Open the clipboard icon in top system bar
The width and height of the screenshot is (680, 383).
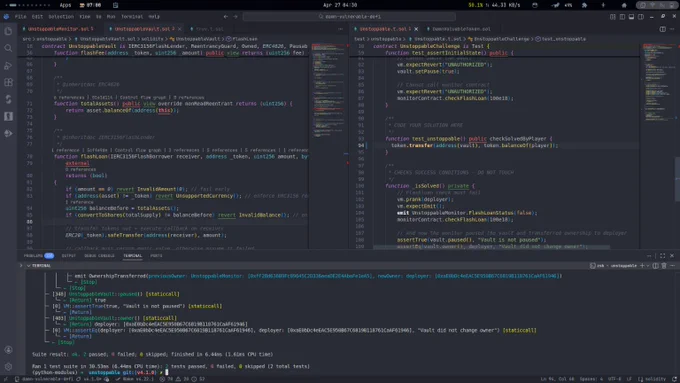[115, 5]
